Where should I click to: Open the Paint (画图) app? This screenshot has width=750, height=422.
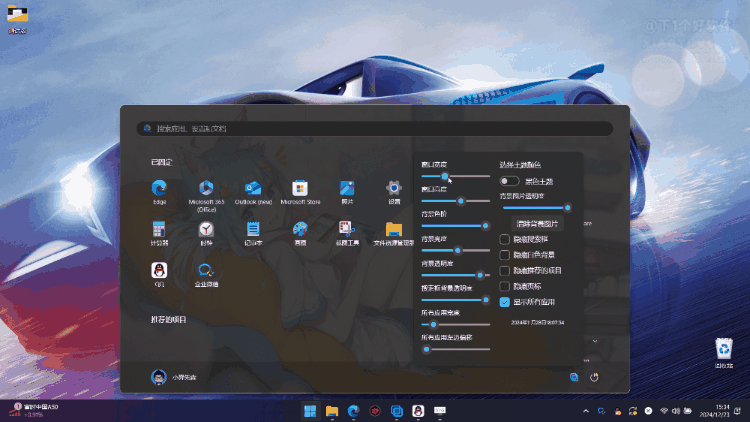[299, 229]
